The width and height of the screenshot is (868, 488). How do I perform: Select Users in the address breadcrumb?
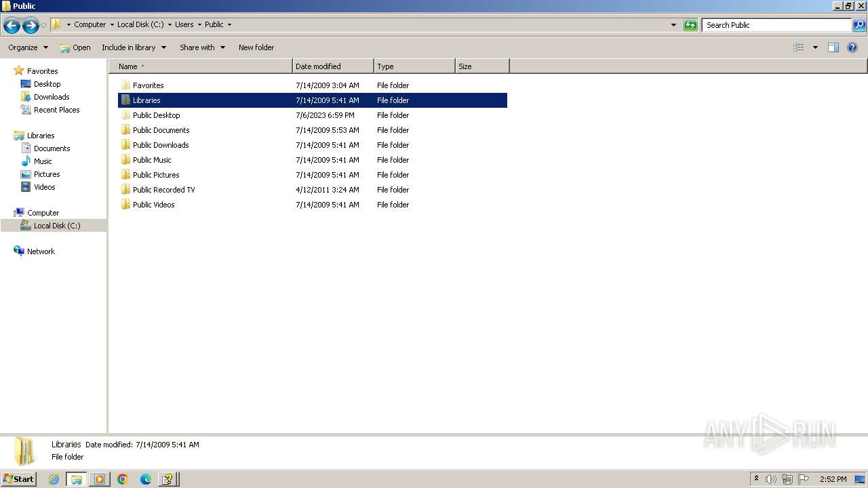184,24
